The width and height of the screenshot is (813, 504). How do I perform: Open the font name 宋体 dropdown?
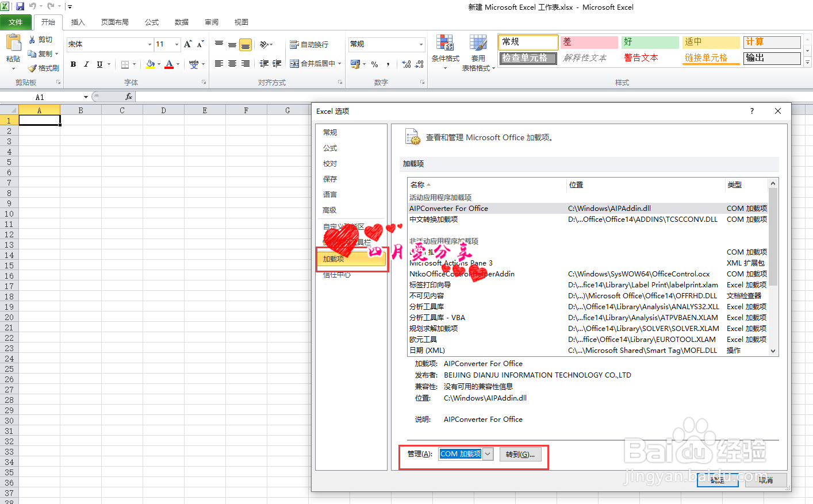click(x=149, y=44)
